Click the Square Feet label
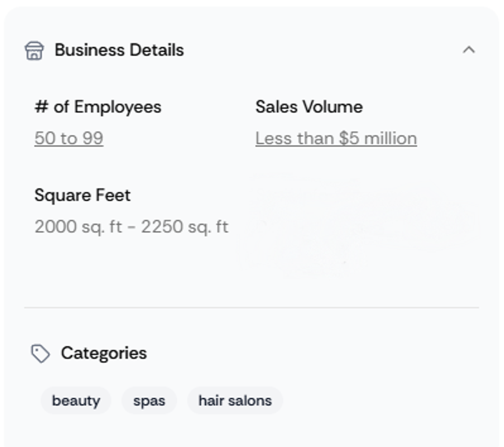504x447 pixels. point(83,196)
